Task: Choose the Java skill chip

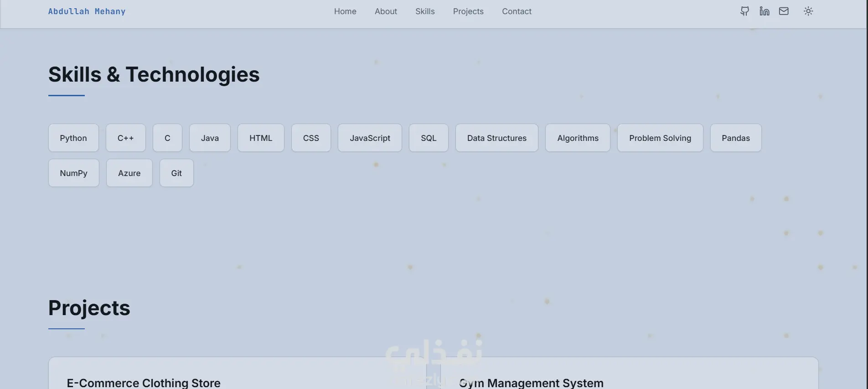Action: (210, 138)
